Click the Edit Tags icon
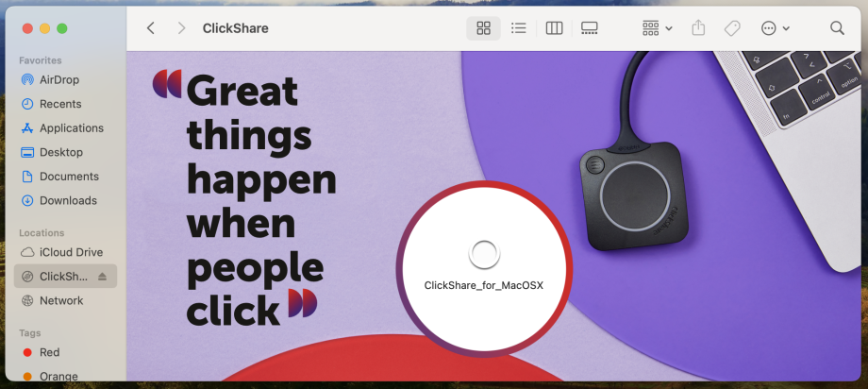This screenshot has height=389, width=868. pos(732,28)
